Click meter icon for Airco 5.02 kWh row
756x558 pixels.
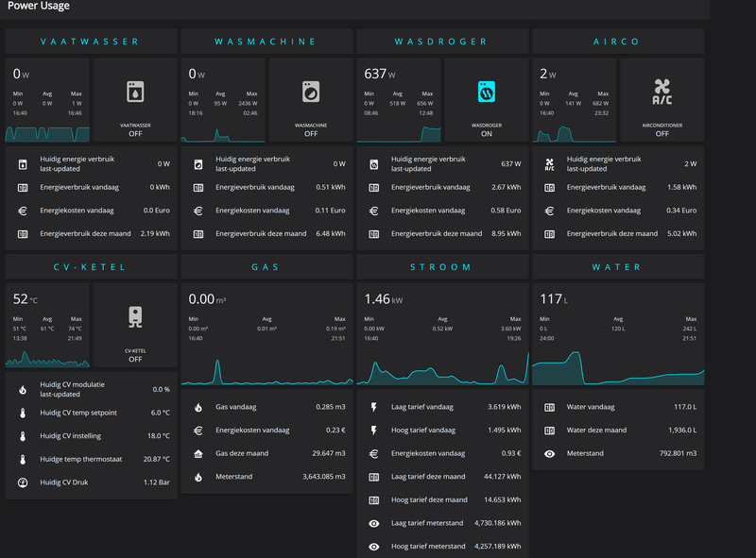(x=549, y=234)
